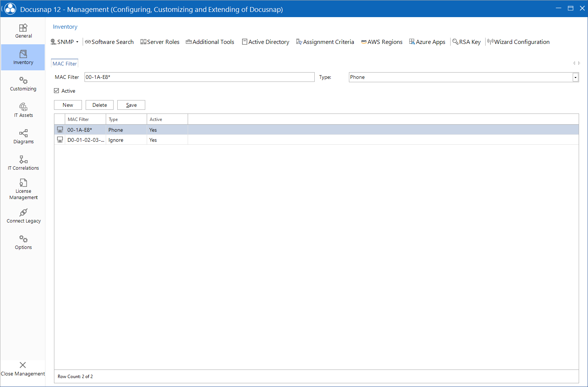The width and height of the screenshot is (588, 387).
Task: Click the Delete button
Action: click(99, 105)
